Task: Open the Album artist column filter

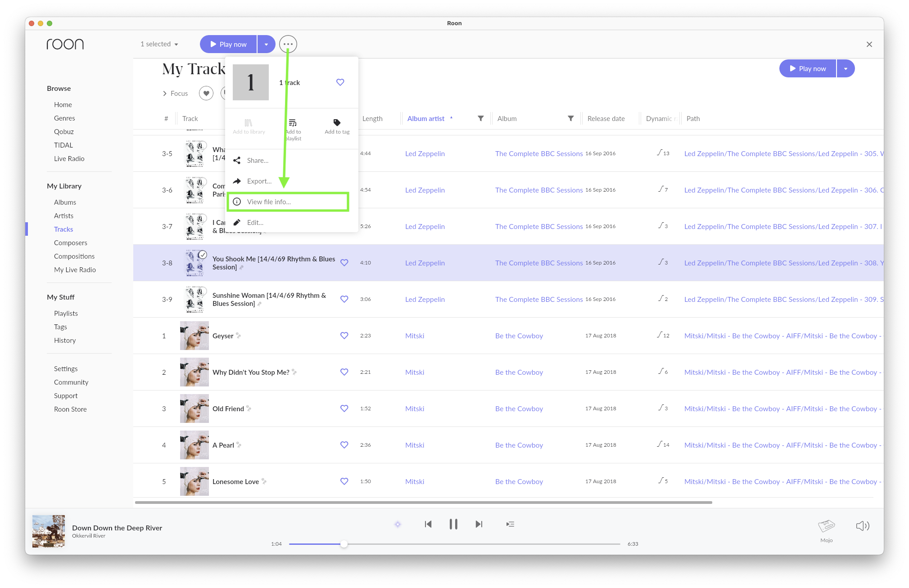Action: [x=481, y=118]
